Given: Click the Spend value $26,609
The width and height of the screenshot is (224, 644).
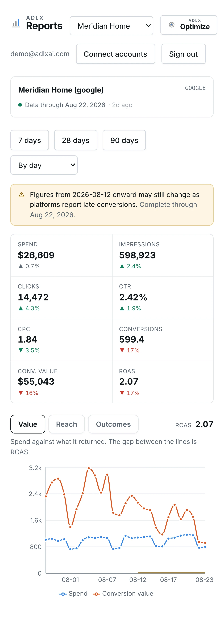Looking at the screenshot, I should point(36,255).
